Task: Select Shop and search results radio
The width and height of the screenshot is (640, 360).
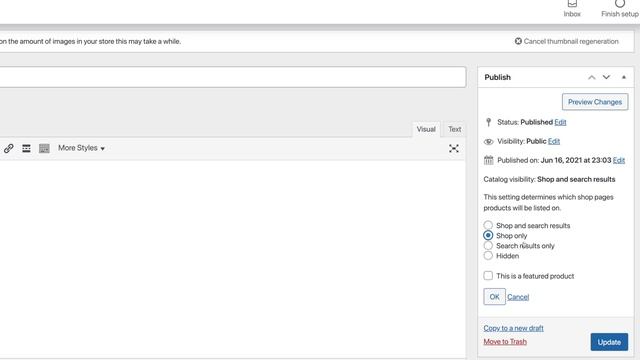Action: point(488,225)
